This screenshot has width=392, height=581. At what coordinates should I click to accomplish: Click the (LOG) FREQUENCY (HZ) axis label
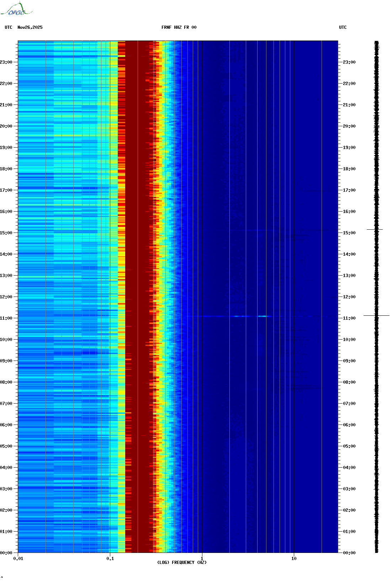coord(182,562)
